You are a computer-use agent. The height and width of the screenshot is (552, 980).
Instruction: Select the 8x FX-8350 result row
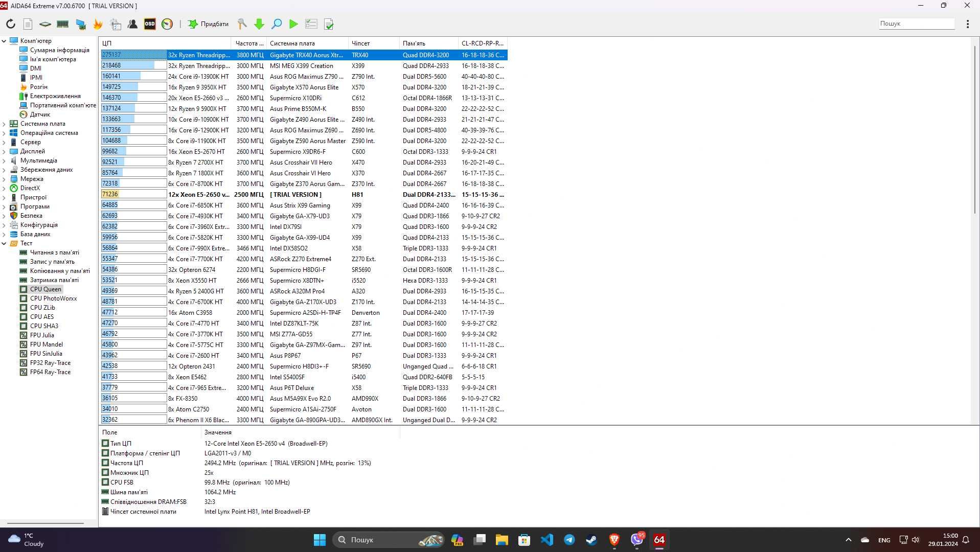[x=304, y=398]
